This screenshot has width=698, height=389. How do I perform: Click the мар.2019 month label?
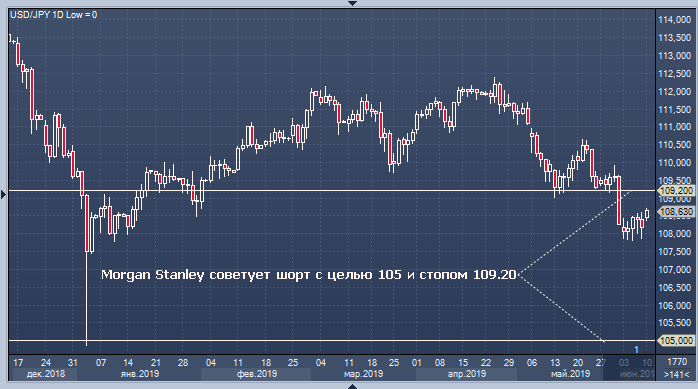pos(363,374)
